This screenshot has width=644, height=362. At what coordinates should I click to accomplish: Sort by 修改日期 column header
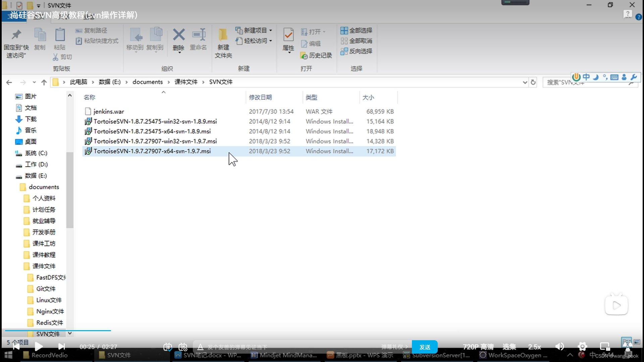[260, 98]
